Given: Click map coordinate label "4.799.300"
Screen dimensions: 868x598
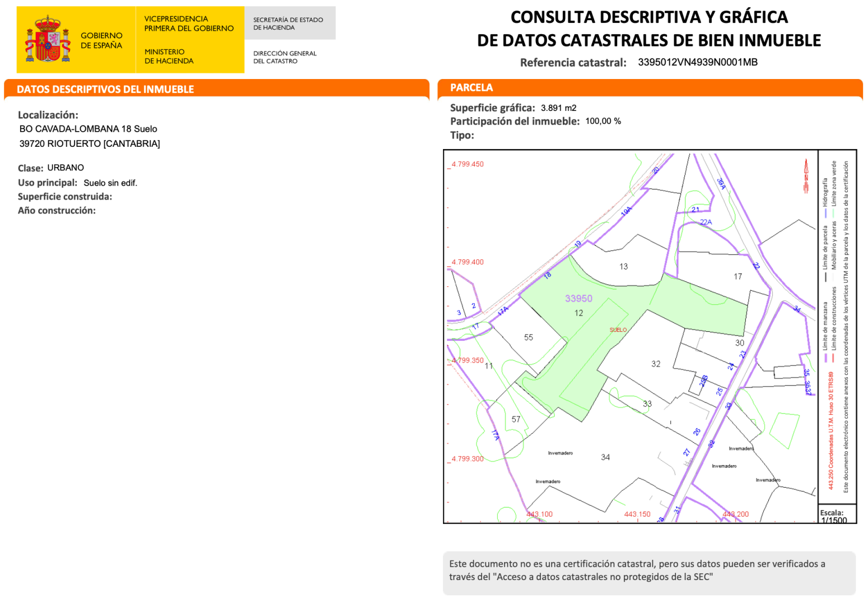Looking at the screenshot, I should (x=468, y=458).
